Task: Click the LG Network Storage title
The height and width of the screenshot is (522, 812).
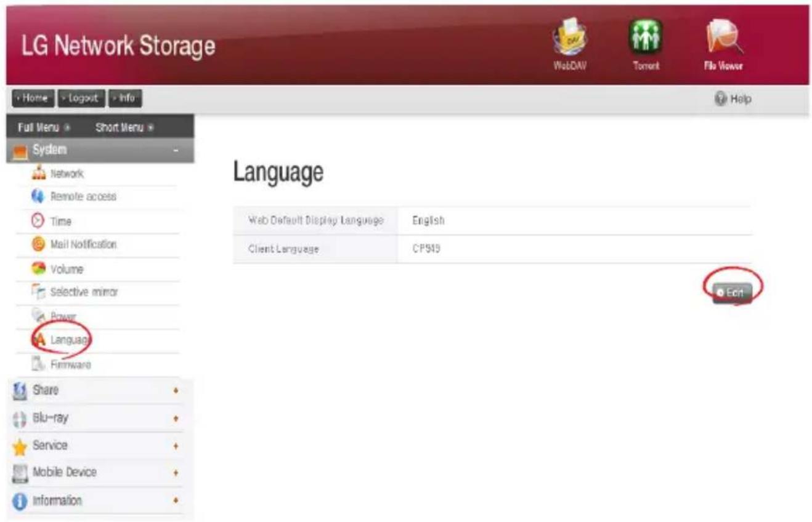Action: tap(119, 46)
